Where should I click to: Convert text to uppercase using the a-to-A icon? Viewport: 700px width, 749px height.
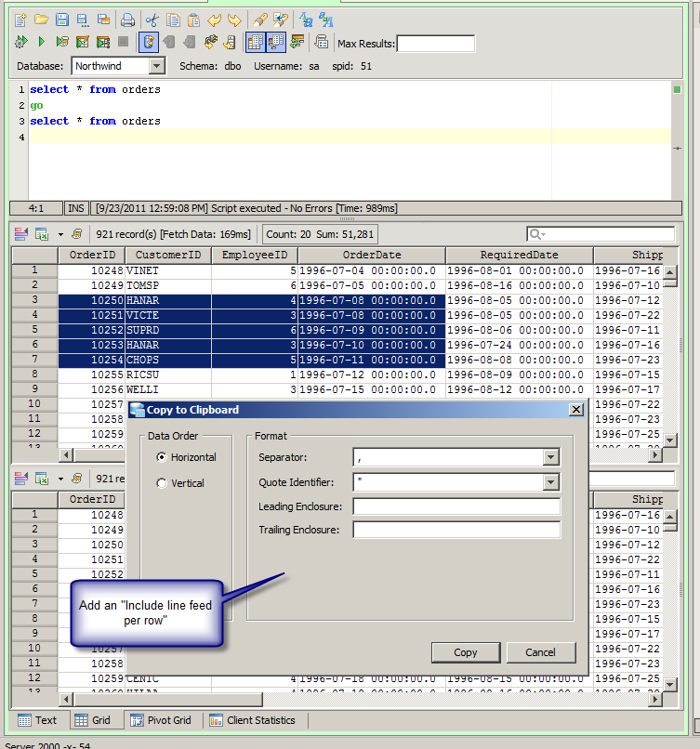point(326,20)
